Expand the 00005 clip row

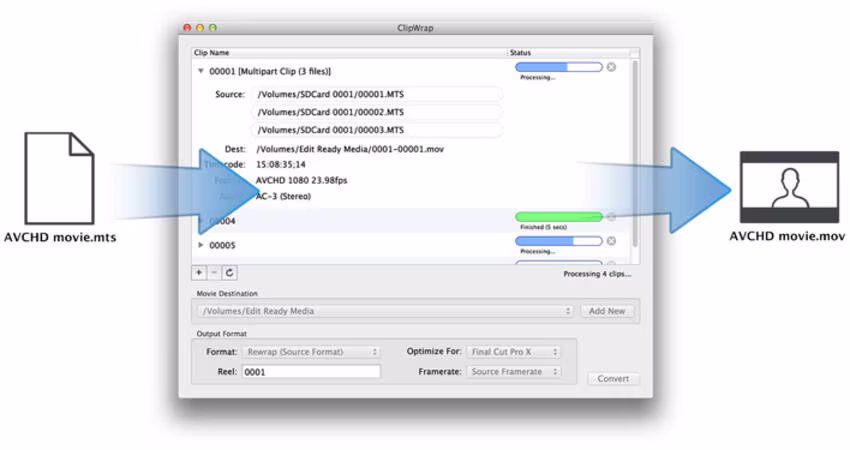click(x=201, y=245)
